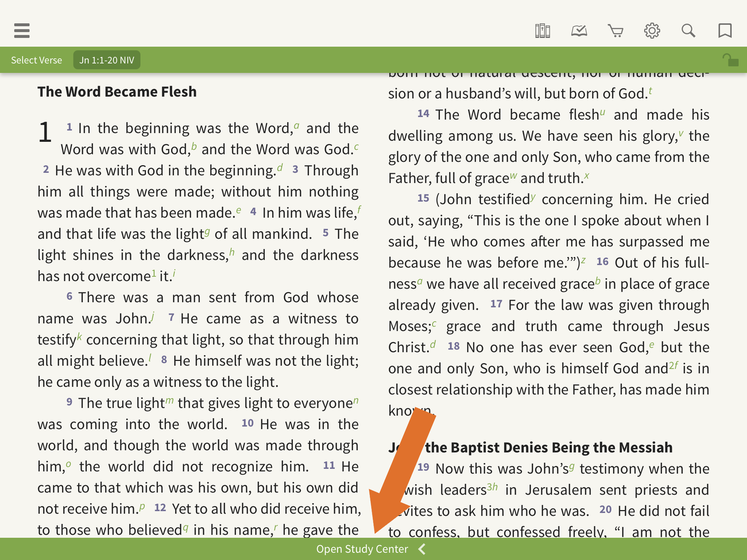This screenshot has width=747, height=560.
Task: Tap footnote 3h after 'leaders'
Action: point(492,487)
